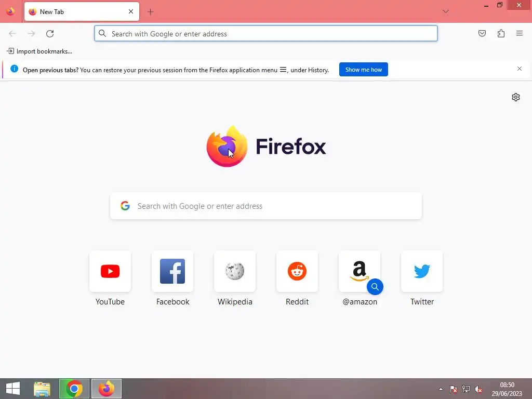532x399 pixels.
Task: Open the Save to Pocket icon
Action: [482, 33]
